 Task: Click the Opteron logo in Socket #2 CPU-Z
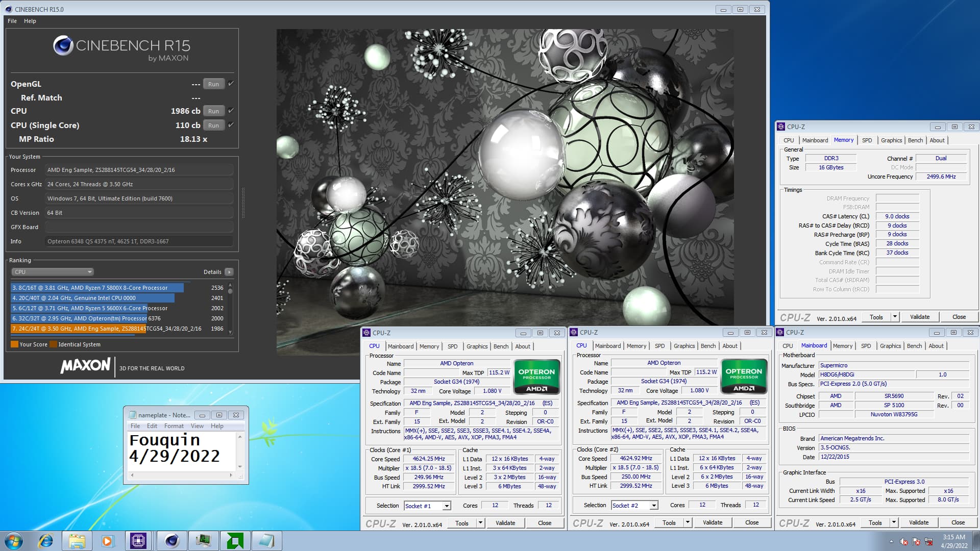pyautogui.click(x=744, y=377)
